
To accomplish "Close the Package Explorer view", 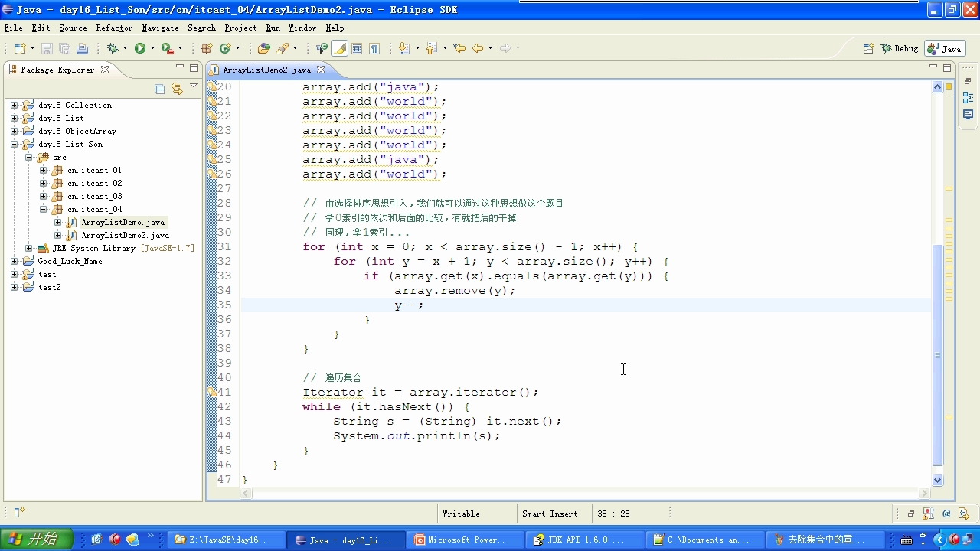I will point(105,70).
